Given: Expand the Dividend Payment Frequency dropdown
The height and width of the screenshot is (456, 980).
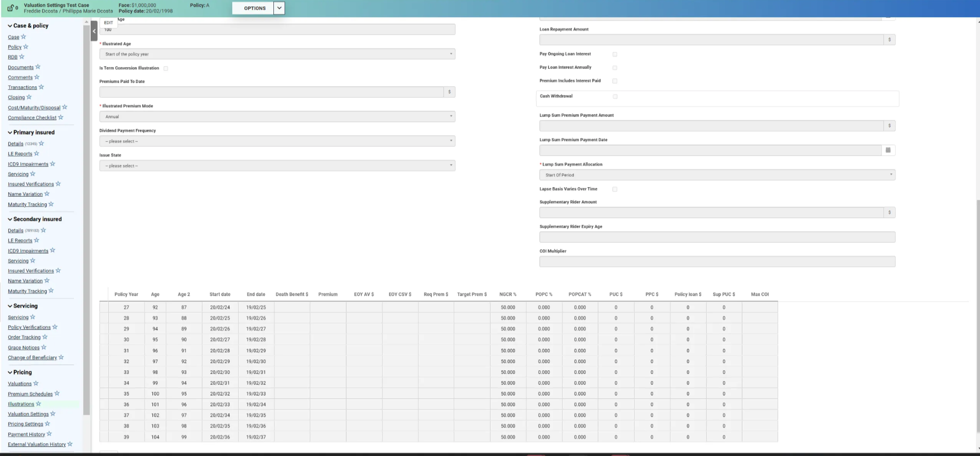Looking at the screenshot, I should pyautogui.click(x=277, y=141).
